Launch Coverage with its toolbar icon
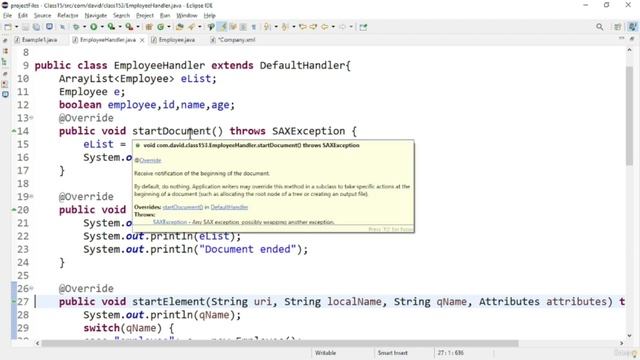This screenshot has height=360, width=640. click(x=111, y=27)
